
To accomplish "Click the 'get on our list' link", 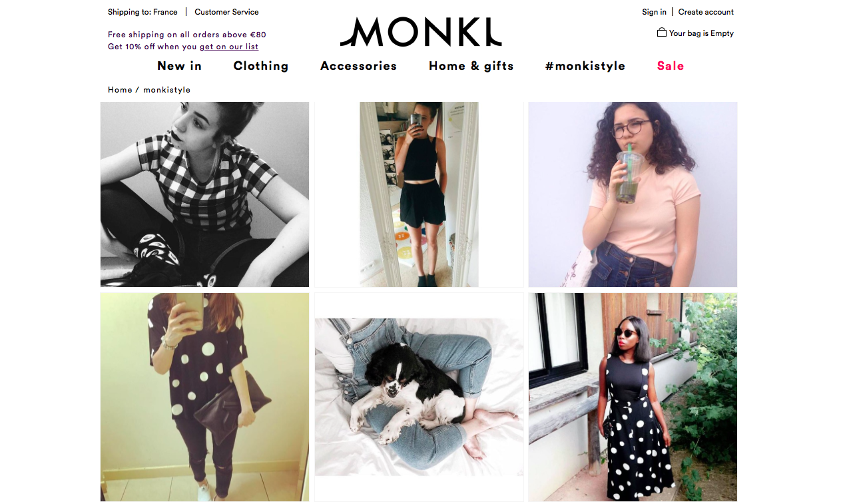I will pyautogui.click(x=229, y=47).
